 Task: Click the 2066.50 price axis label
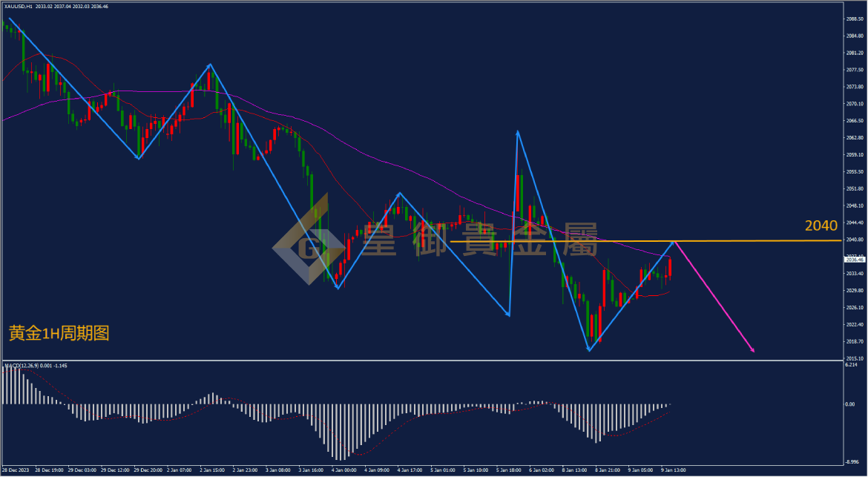tap(854, 121)
